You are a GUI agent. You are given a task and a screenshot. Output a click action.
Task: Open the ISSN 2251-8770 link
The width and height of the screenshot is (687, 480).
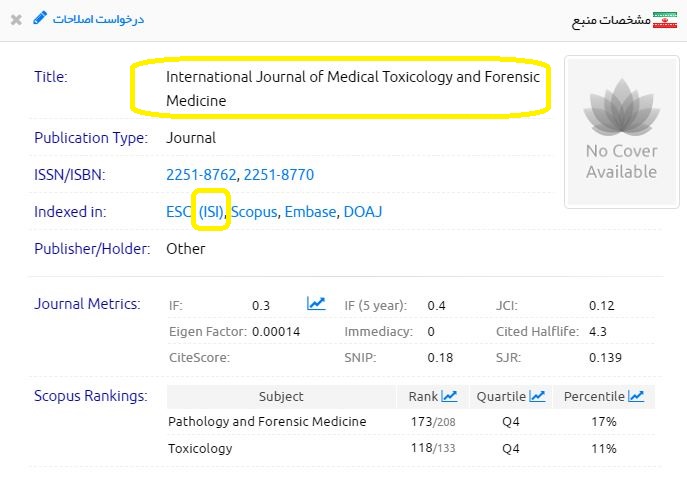tap(279, 175)
